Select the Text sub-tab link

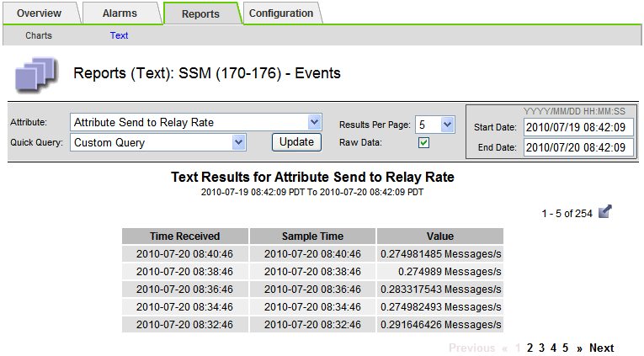coord(119,35)
